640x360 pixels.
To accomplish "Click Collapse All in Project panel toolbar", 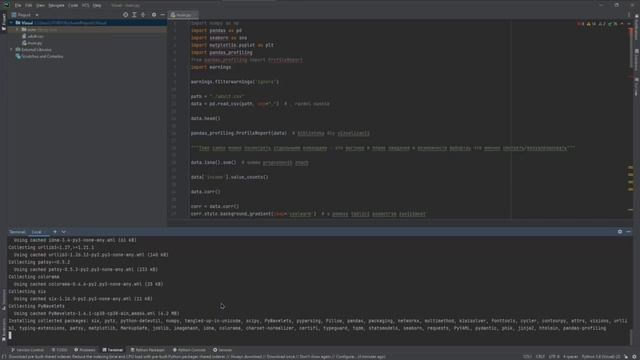I will 143,15.
